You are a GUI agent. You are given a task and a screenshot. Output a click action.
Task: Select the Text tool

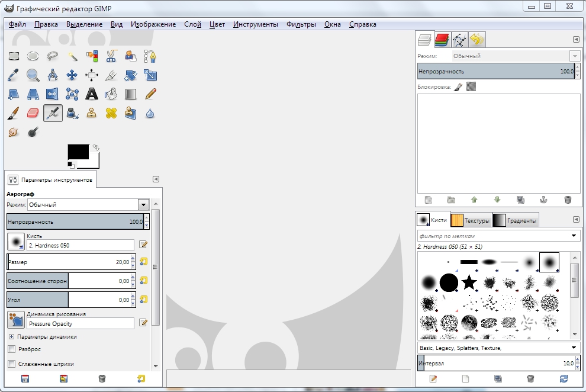(92, 94)
